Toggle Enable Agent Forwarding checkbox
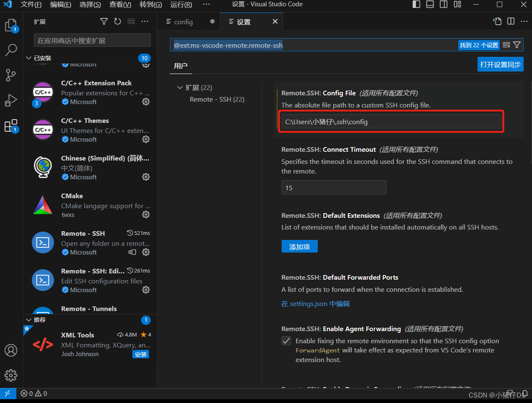This screenshot has height=403, width=532. tap(286, 341)
